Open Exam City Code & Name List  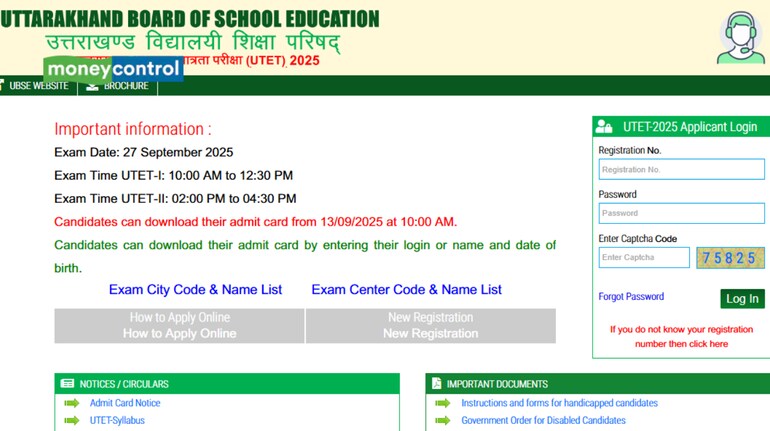coord(195,290)
